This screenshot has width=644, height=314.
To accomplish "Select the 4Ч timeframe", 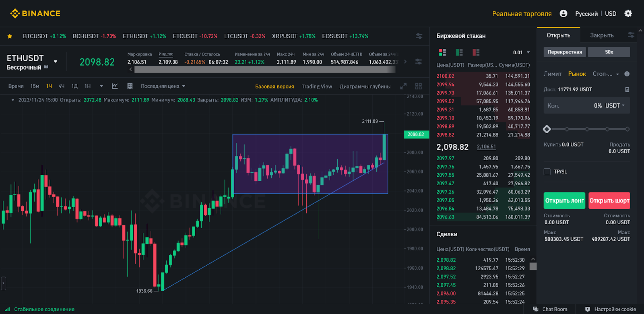I will coord(62,86).
